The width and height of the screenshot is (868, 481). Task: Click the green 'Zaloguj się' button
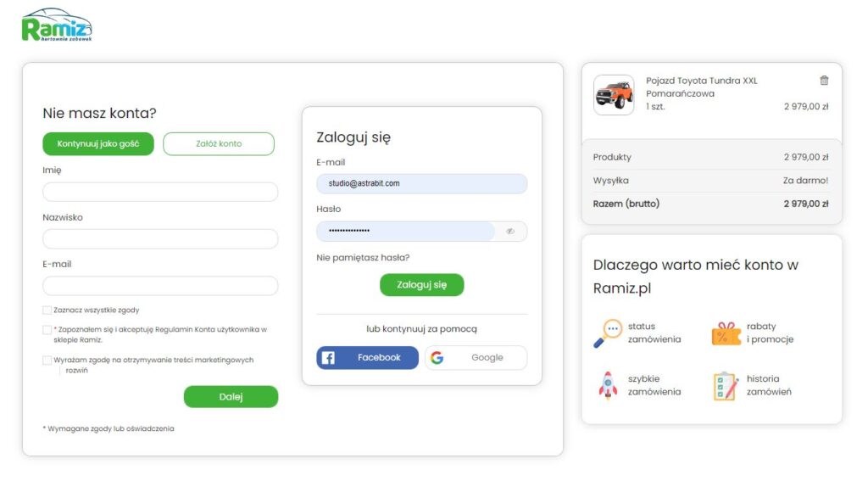click(422, 285)
